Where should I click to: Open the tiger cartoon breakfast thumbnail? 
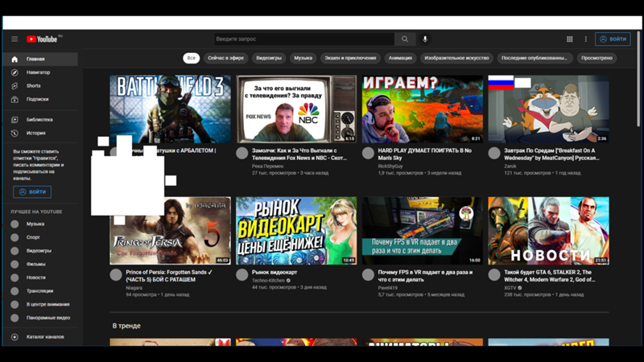click(548, 109)
